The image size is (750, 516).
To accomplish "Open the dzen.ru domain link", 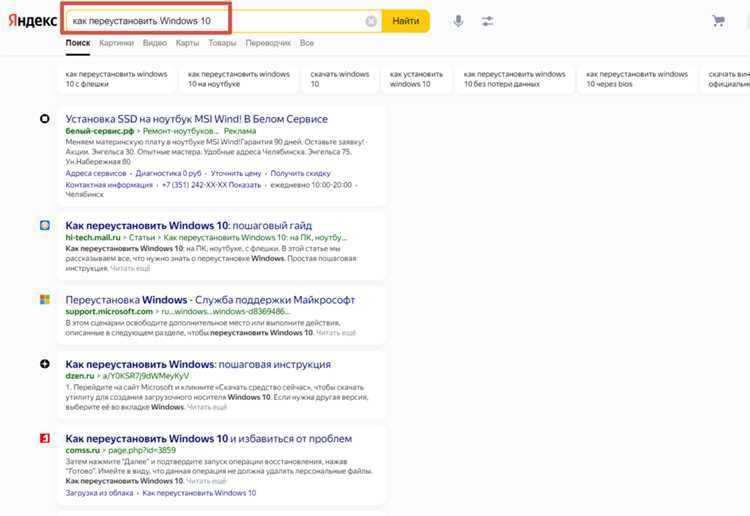I will tap(80, 376).
